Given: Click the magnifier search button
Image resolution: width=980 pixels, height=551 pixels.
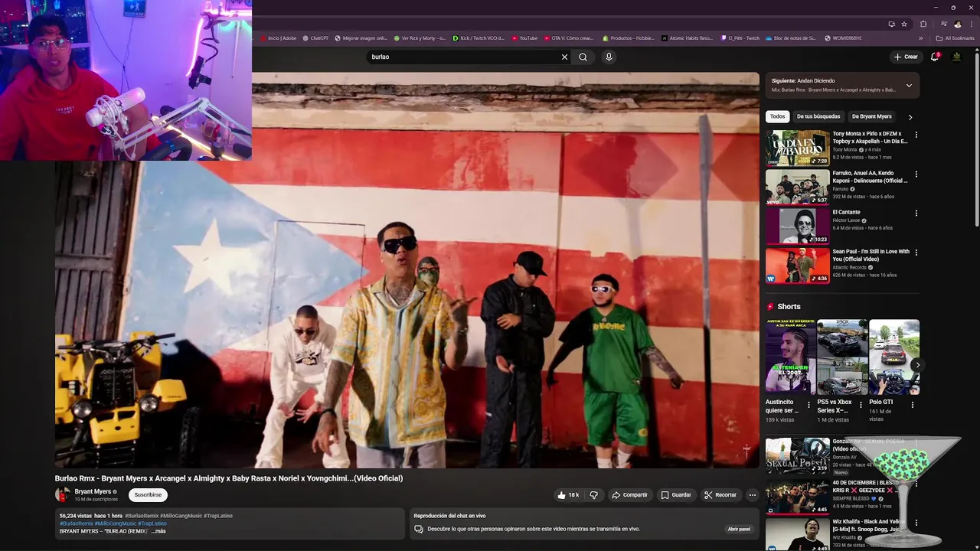Looking at the screenshot, I should pyautogui.click(x=583, y=57).
